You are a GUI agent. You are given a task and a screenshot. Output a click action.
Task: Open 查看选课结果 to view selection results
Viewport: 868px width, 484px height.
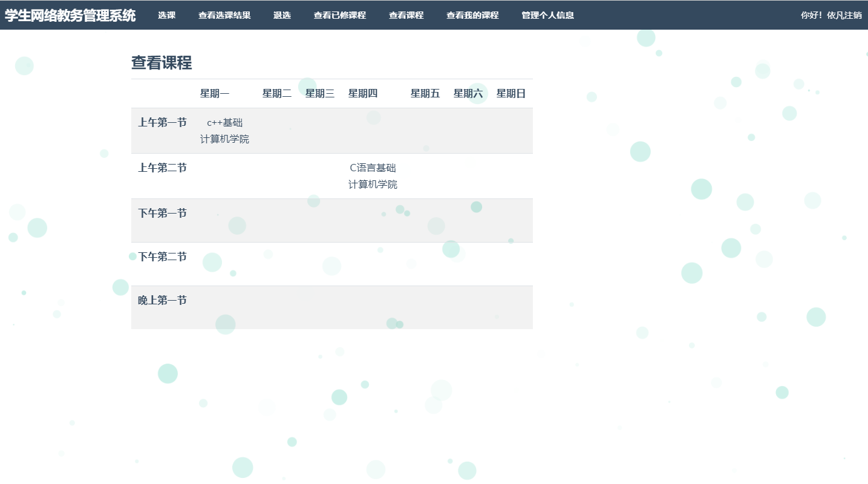[224, 15]
